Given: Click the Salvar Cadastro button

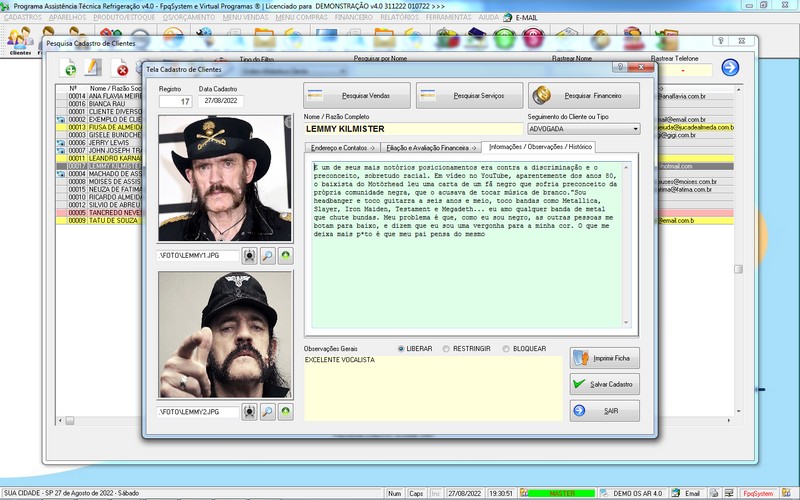Looking at the screenshot, I should [604, 384].
